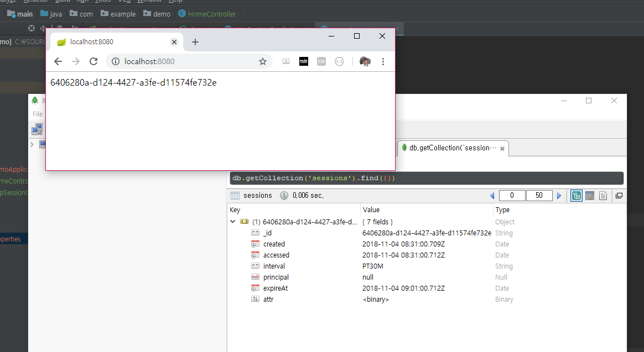Open the Chrome three-dot menu

pyautogui.click(x=383, y=61)
